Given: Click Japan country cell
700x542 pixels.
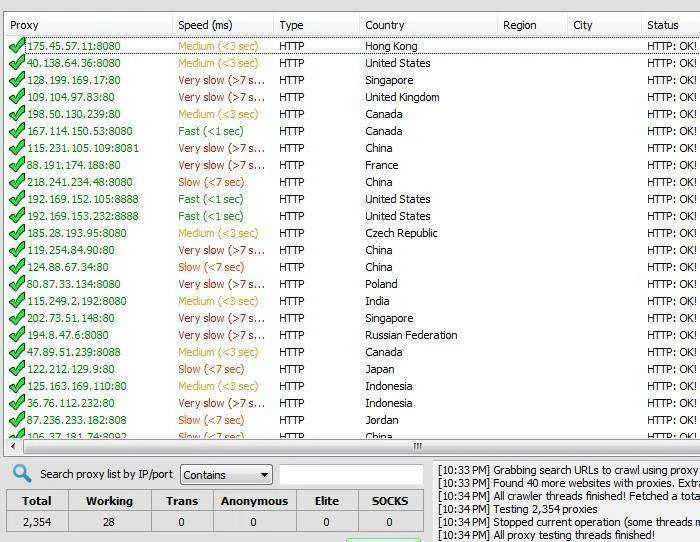Looking at the screenshot, I should point(379,369).
